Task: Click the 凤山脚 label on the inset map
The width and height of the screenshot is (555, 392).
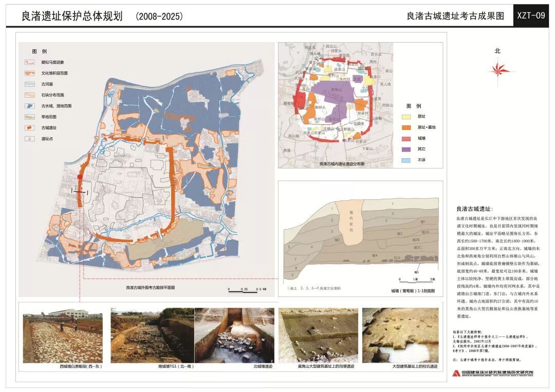Action: (293, 136)
